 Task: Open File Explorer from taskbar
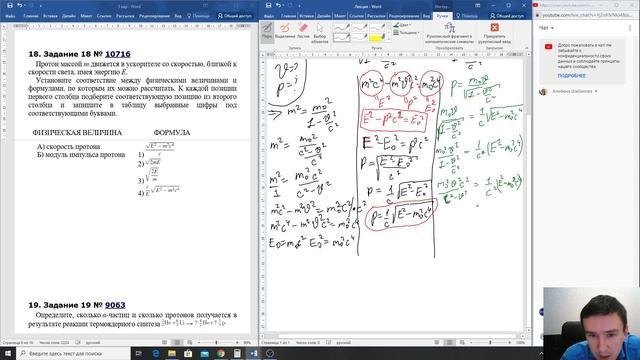[172, 353]
